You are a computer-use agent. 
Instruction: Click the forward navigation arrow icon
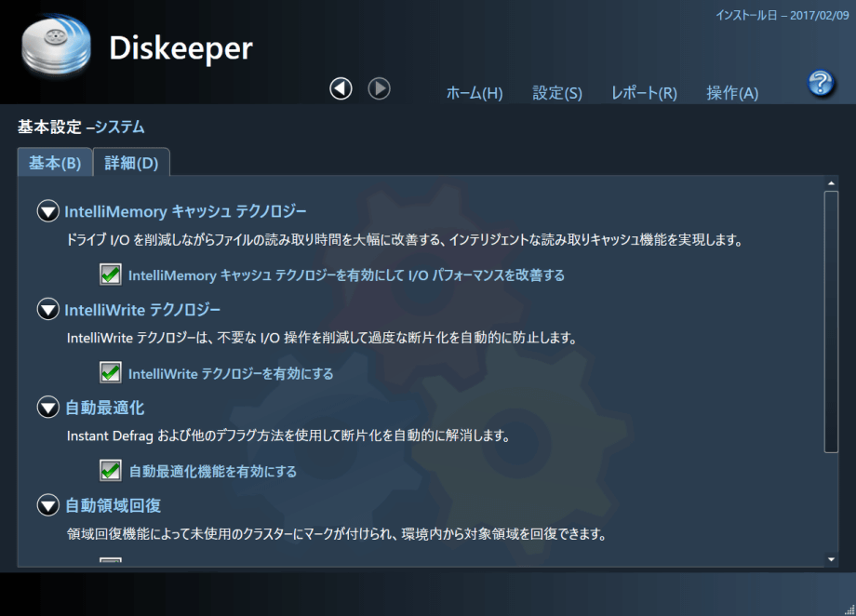(x=379, y=88)
